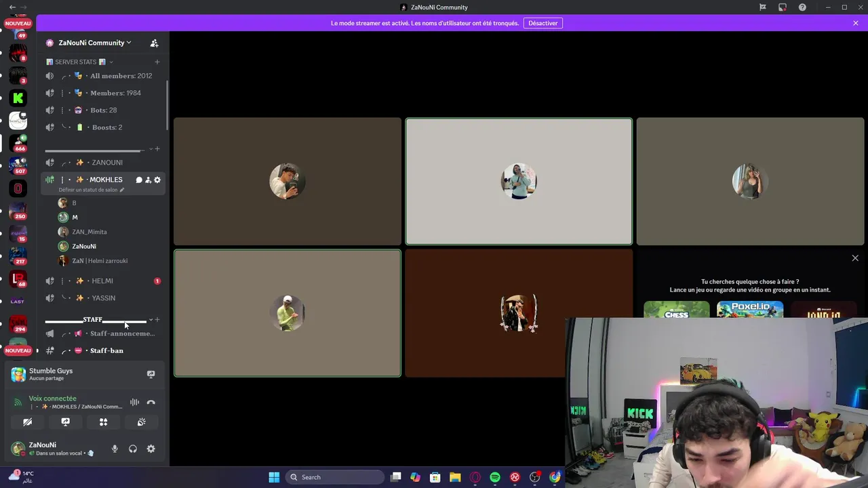Add a channel to the SERVER STATS category
Viewport: 868px width, 488px height.
click(157, 62)
